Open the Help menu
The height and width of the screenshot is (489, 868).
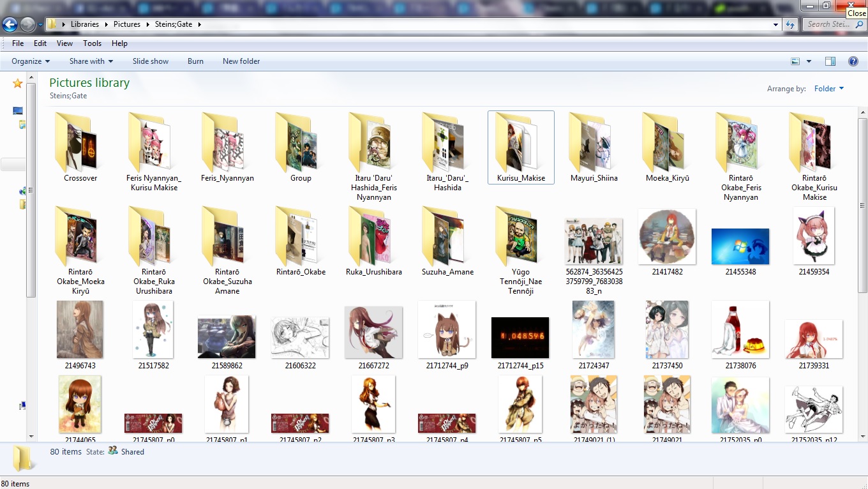coord(119,43)
